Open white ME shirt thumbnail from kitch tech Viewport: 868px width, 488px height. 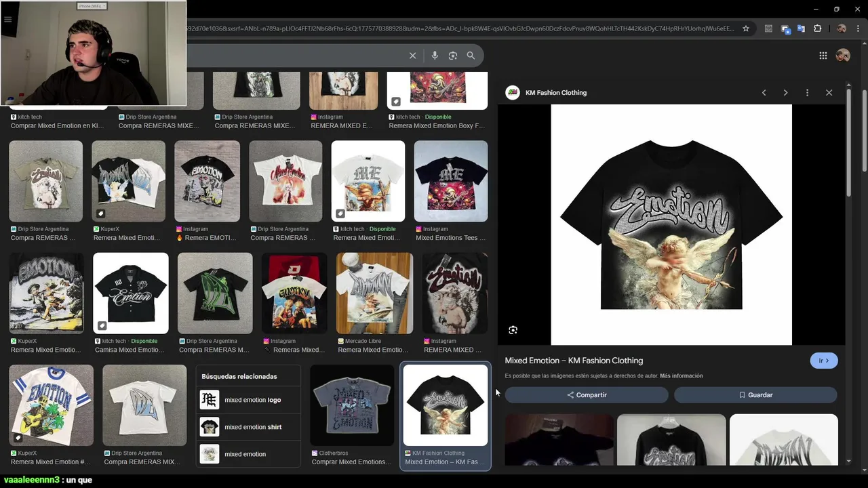tap(368, 181)
